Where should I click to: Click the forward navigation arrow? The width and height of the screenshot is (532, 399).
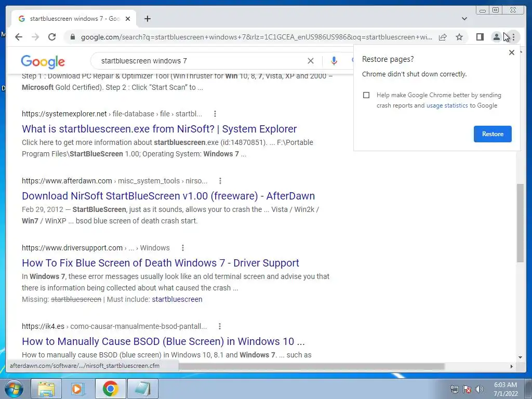[x=35, y=37]
